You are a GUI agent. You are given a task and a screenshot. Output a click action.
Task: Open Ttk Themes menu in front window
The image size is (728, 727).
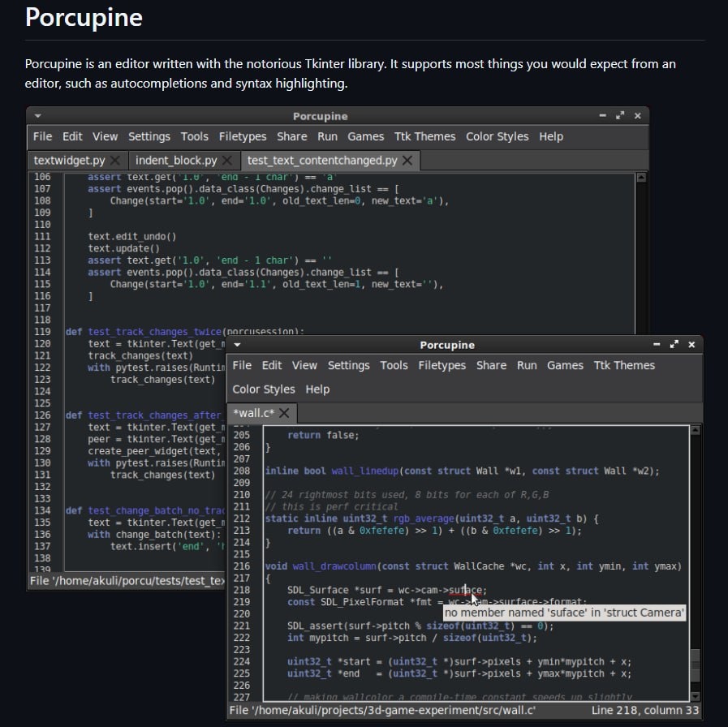(624, 365)
